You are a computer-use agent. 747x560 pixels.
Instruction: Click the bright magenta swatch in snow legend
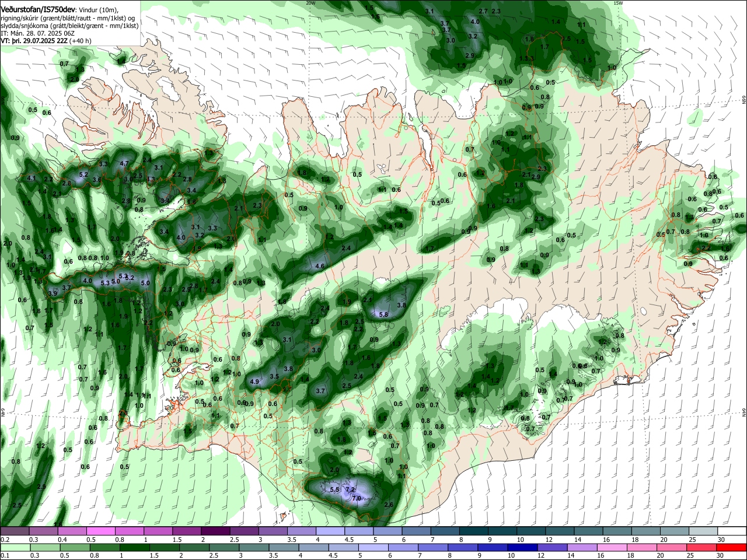(x=101, y=531)
